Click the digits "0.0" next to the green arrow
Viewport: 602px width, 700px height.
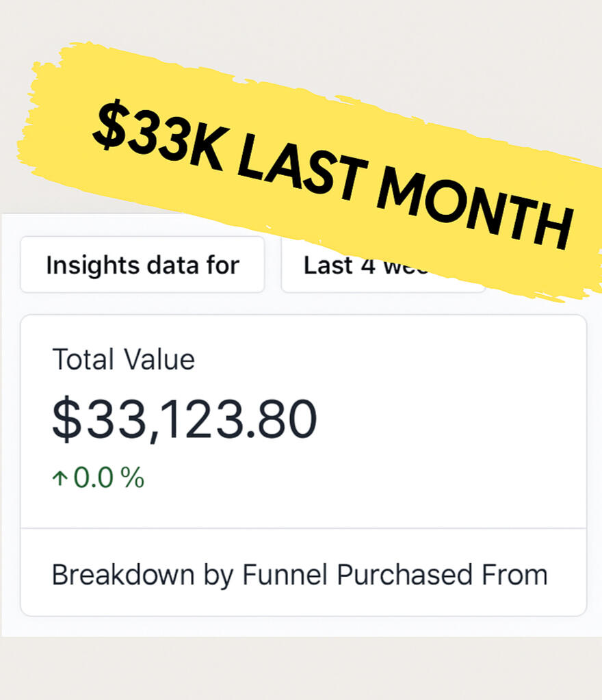pyautogui.click(x=94, y=478)
